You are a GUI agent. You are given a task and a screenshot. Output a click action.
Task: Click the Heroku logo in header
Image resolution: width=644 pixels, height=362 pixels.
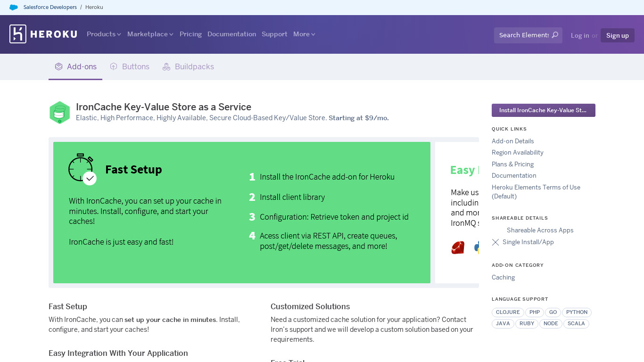[x=43, y=34]
